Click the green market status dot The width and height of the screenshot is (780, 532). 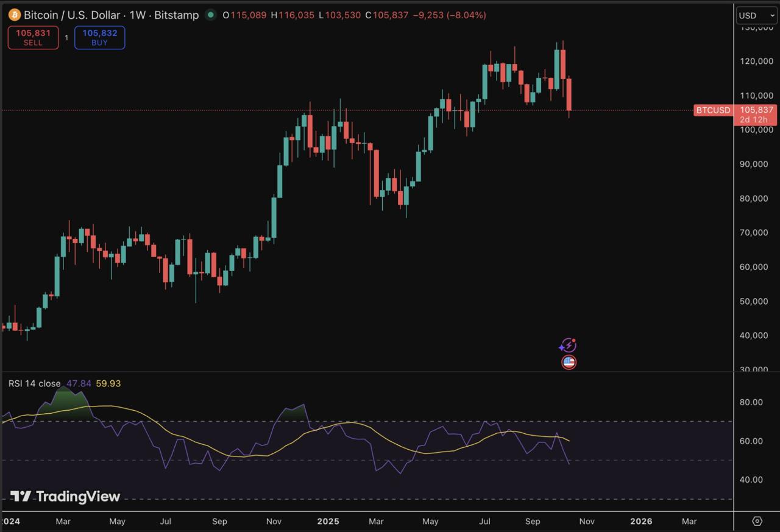tap(211, 15)
